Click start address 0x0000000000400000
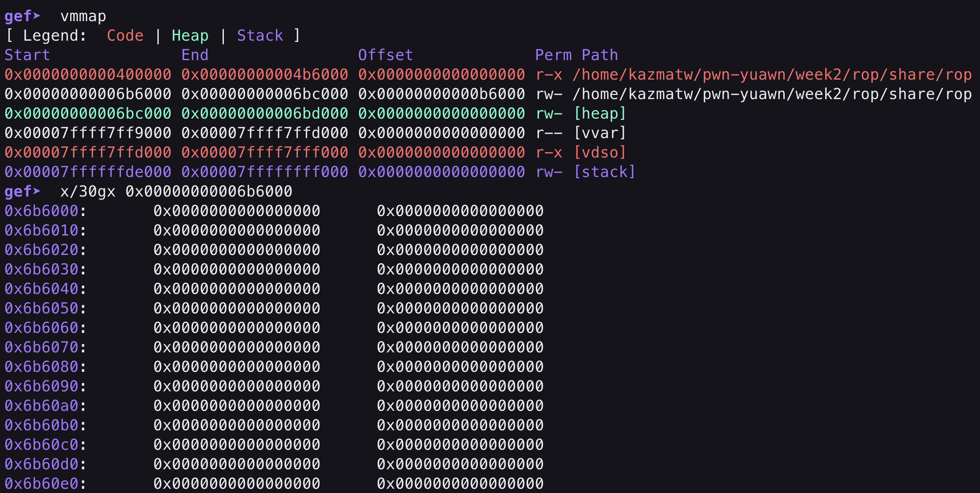The width and height of the screenshot is (980, 493). (88, 75)
